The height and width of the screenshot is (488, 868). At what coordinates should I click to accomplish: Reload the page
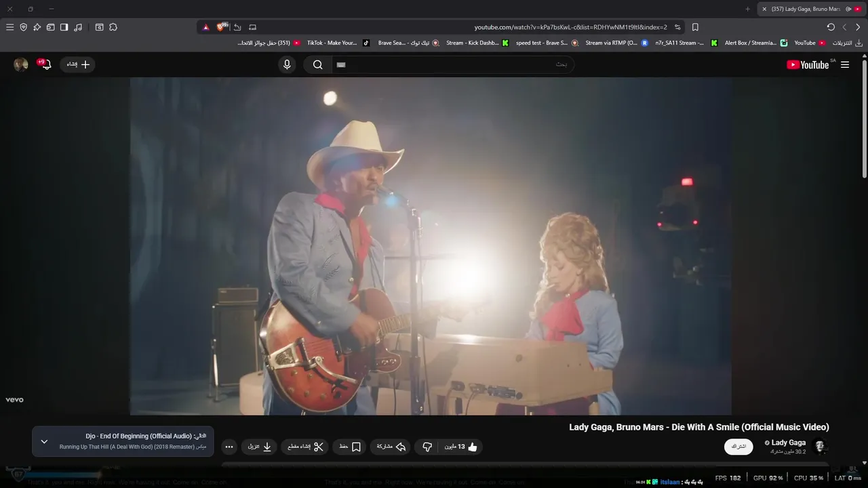pyautogui.click(x=831, y=27)
